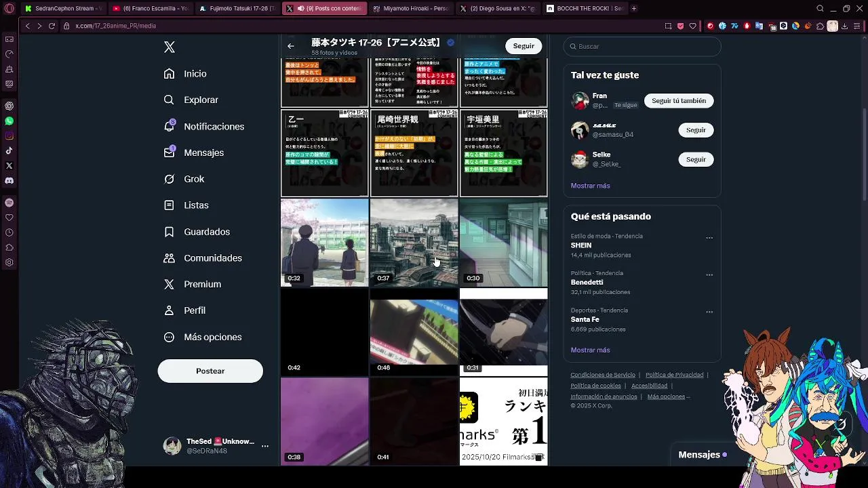868x488 pixels.
Task: Switch to BOCCHI THE ROCK! tab
Action: click(585, 9)
